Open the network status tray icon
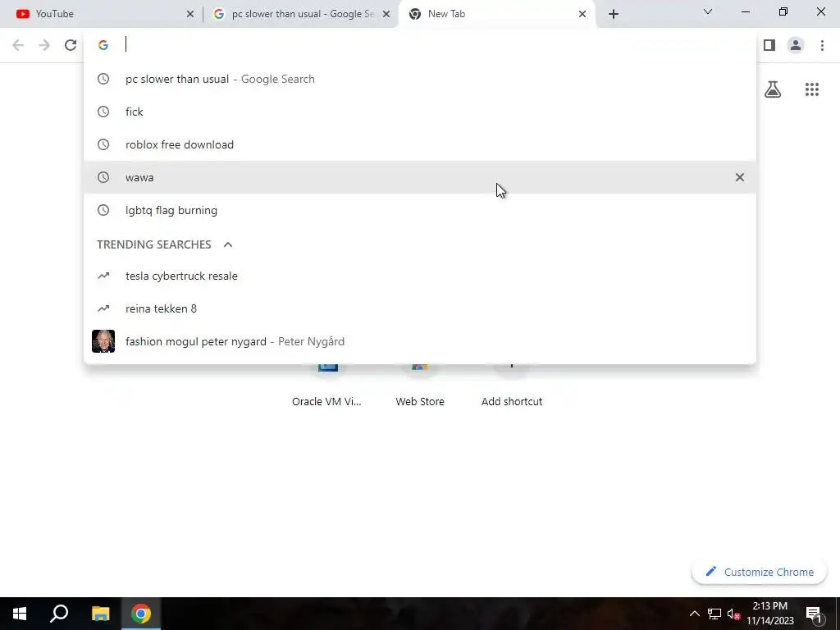 pyautogui.click(x=714, y=614)
